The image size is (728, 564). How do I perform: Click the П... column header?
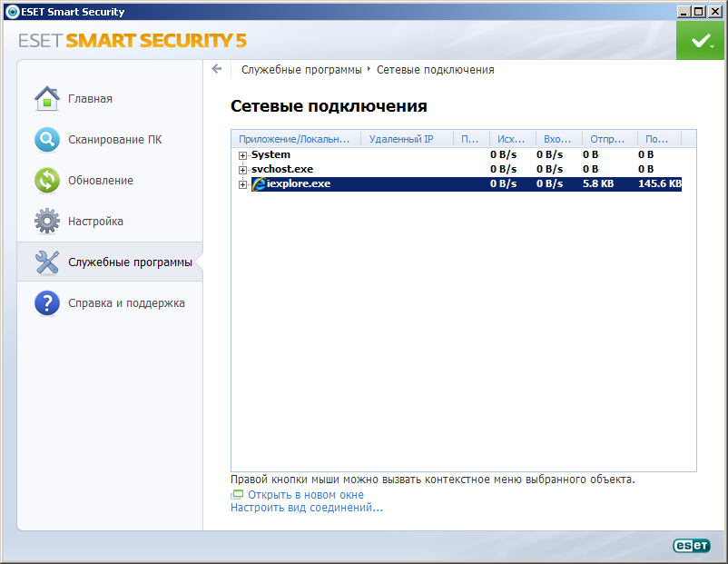(x=471, y=139)
